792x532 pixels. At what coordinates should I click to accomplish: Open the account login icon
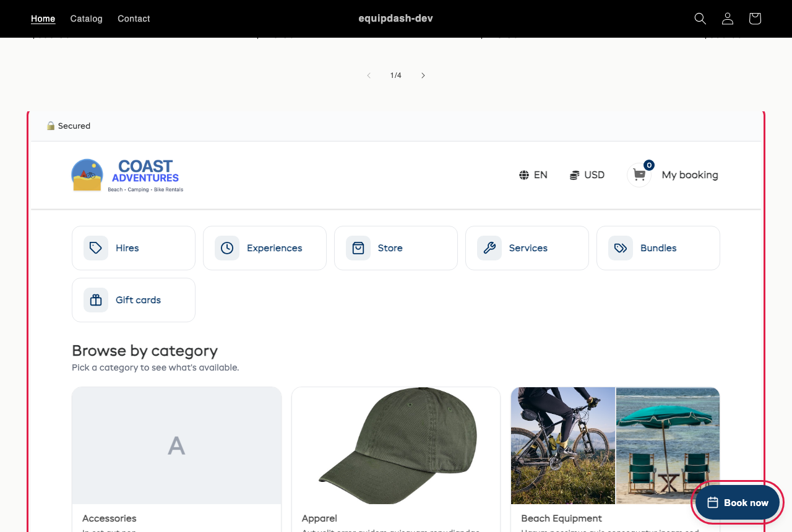pyautogui.click(x=728, y=19)
